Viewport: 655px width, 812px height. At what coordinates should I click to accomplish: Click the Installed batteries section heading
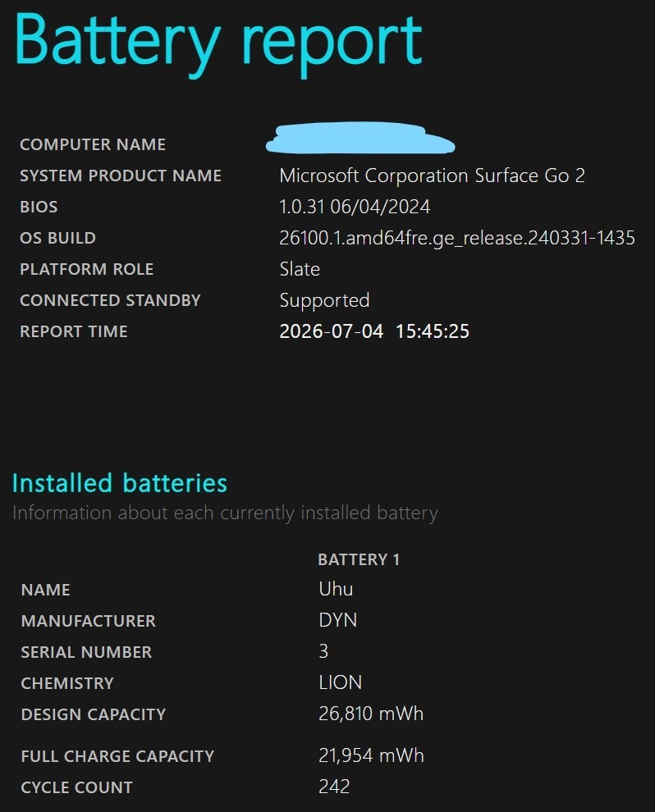click(x=120, y=483)
